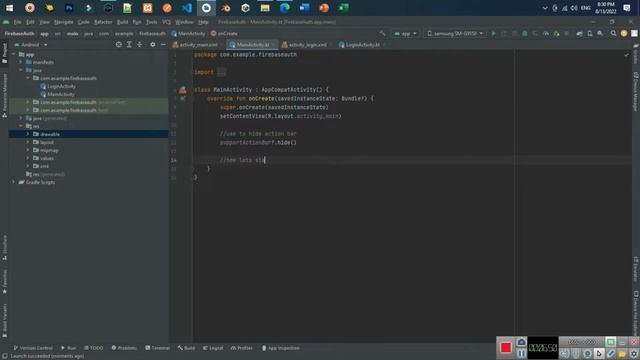Show hidden system tray icons
Viewport: 640px width, 360px height.
point(545,8)
